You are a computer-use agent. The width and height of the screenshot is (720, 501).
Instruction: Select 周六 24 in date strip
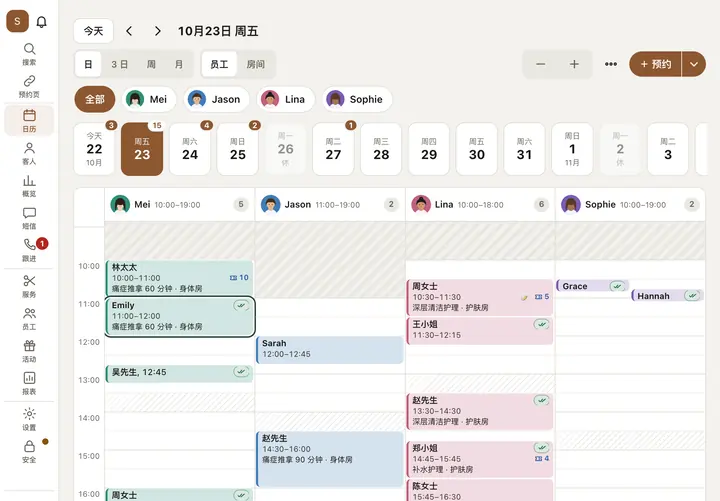190,149
